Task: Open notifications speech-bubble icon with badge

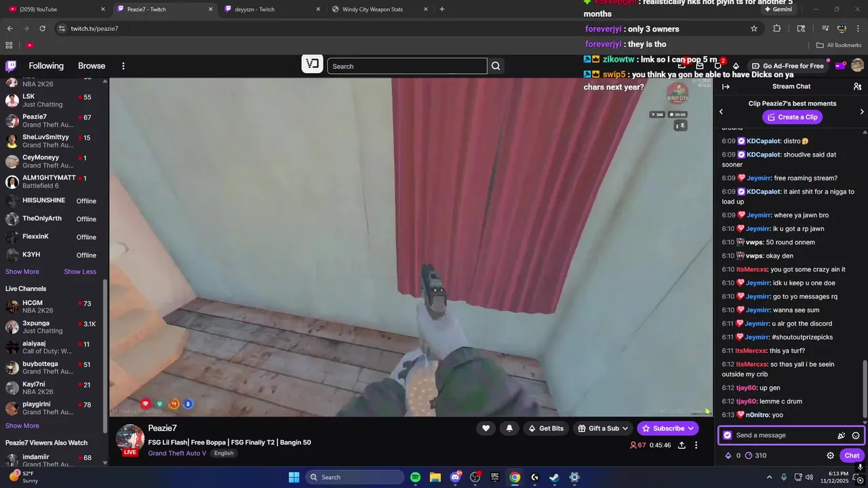Action: 717,66
